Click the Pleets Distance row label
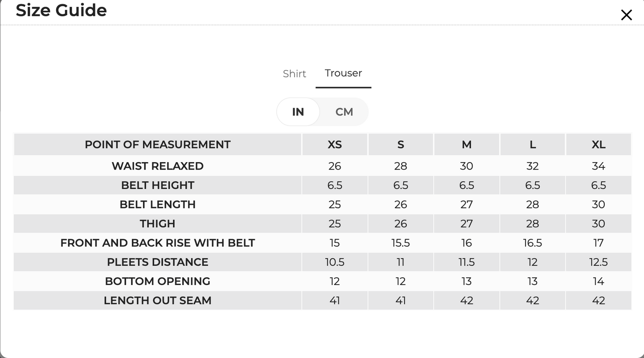The width and height of the screenshot is (644, 358). point(158,262)
